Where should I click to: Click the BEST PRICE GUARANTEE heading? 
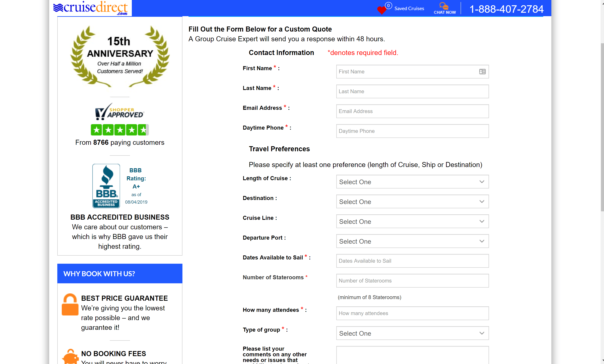(124, 298)
